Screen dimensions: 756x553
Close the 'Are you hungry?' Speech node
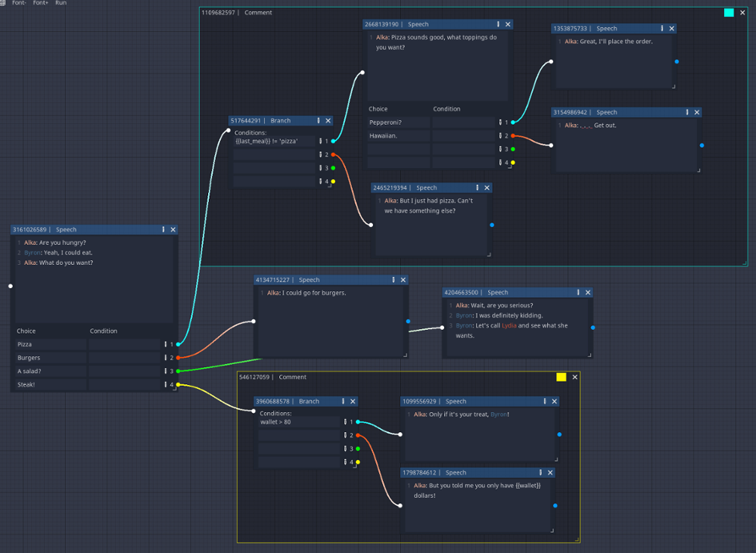[173, 229]
